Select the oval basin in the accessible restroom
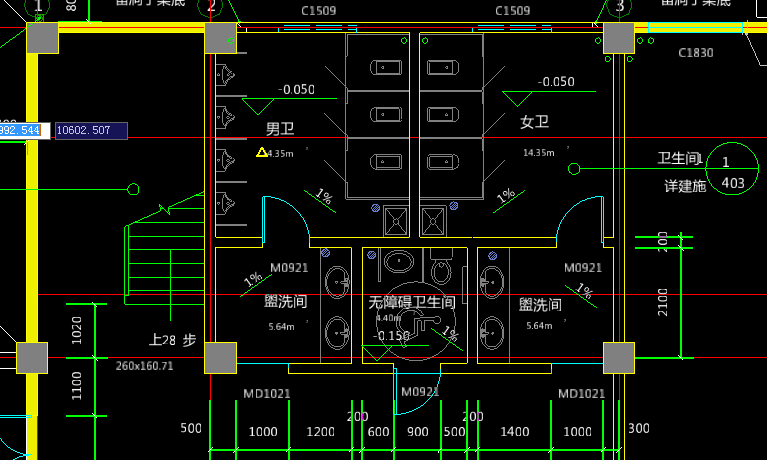 [x=399, y=261]
